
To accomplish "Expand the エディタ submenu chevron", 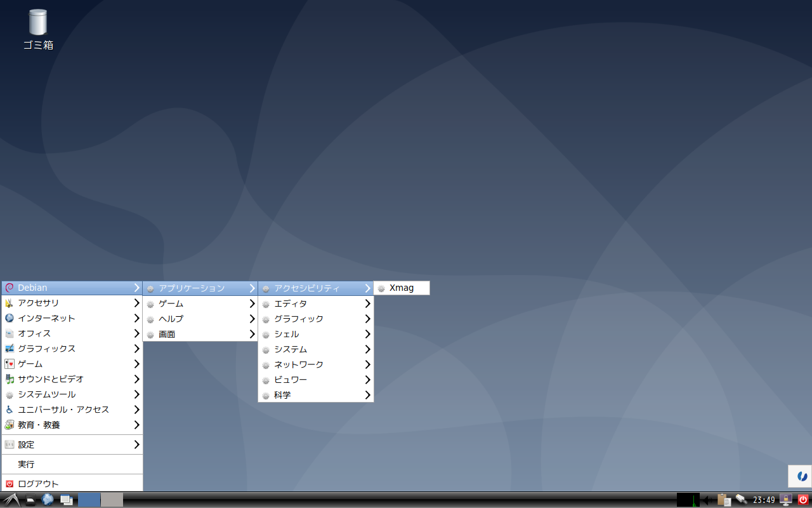I will tap(367, 304).
